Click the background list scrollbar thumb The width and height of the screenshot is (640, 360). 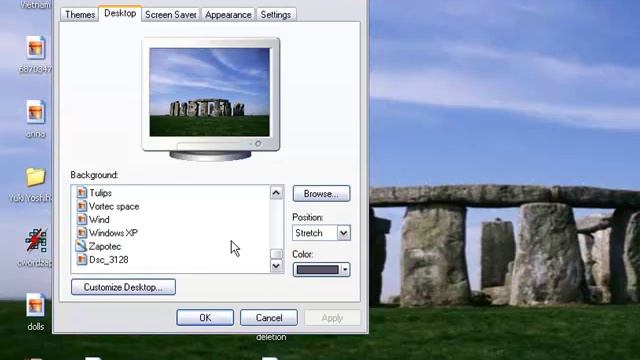pos(276,254)
